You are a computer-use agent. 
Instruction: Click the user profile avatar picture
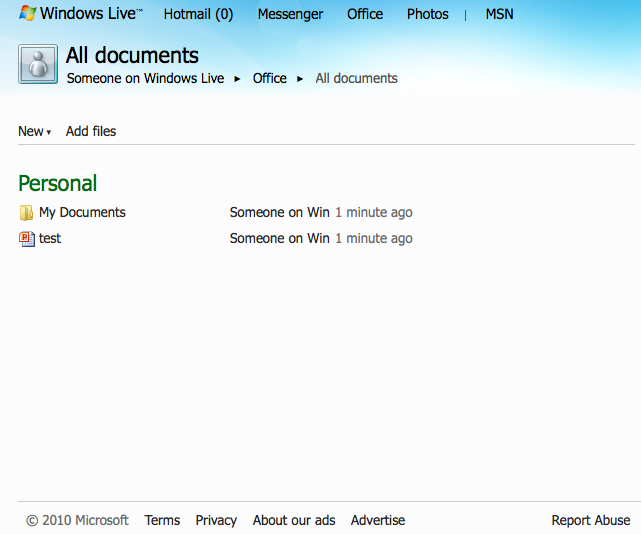point(38,64)
